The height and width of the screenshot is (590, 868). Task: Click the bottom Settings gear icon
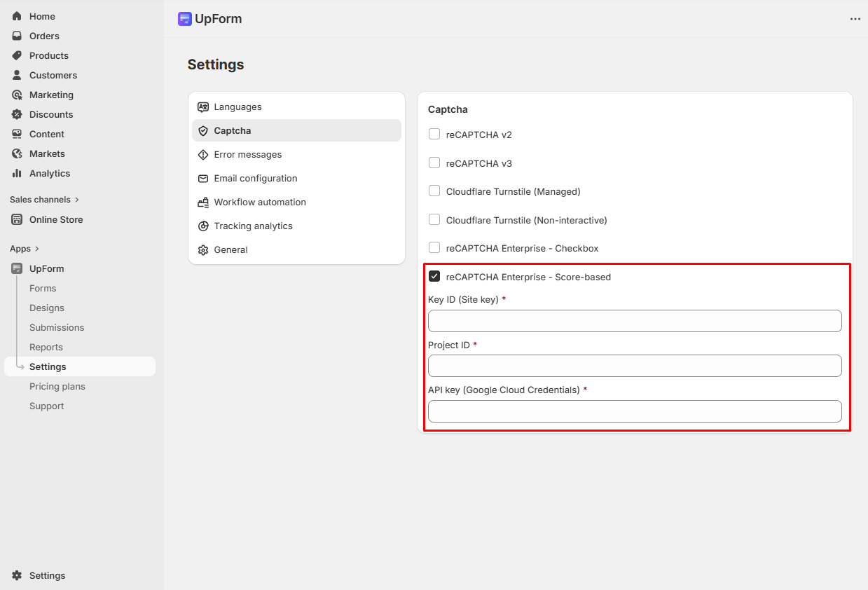[x=17, y=575]
